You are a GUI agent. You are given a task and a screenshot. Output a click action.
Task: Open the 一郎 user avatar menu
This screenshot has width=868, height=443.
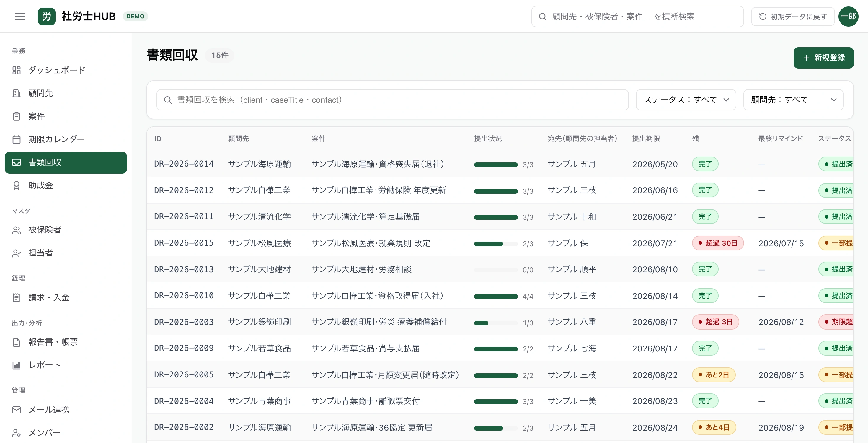tap(848, 16)
